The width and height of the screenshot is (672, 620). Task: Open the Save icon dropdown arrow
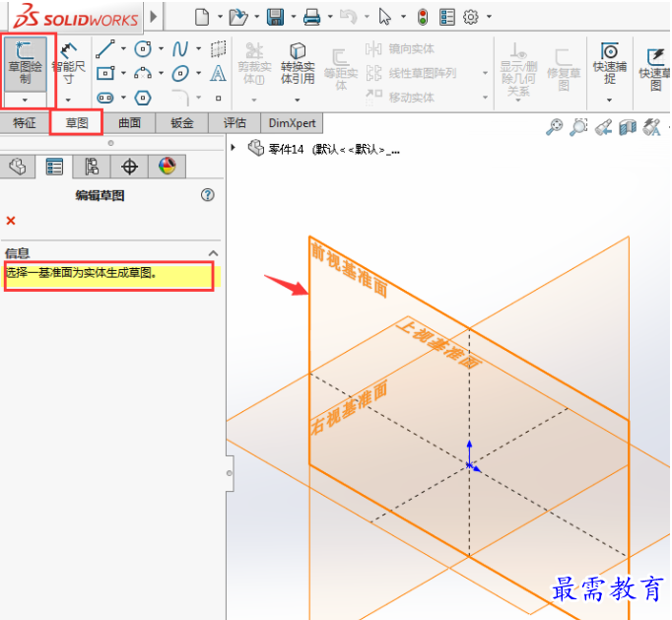294,17
